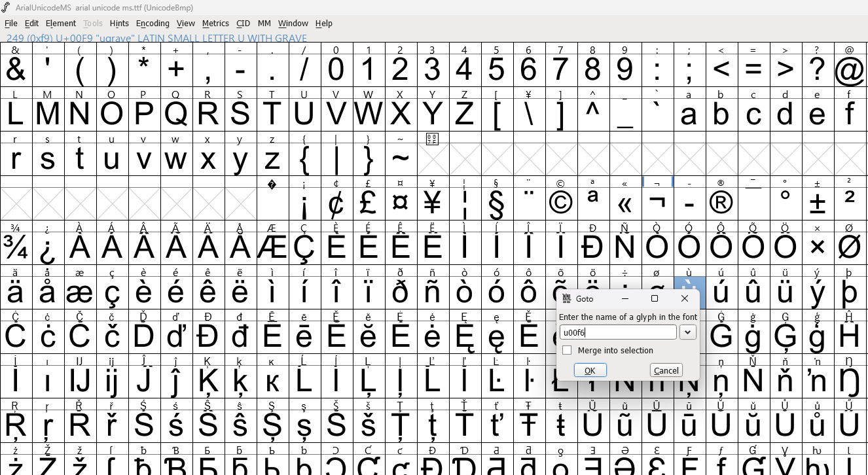Select the left curly brace glyph

304,159
